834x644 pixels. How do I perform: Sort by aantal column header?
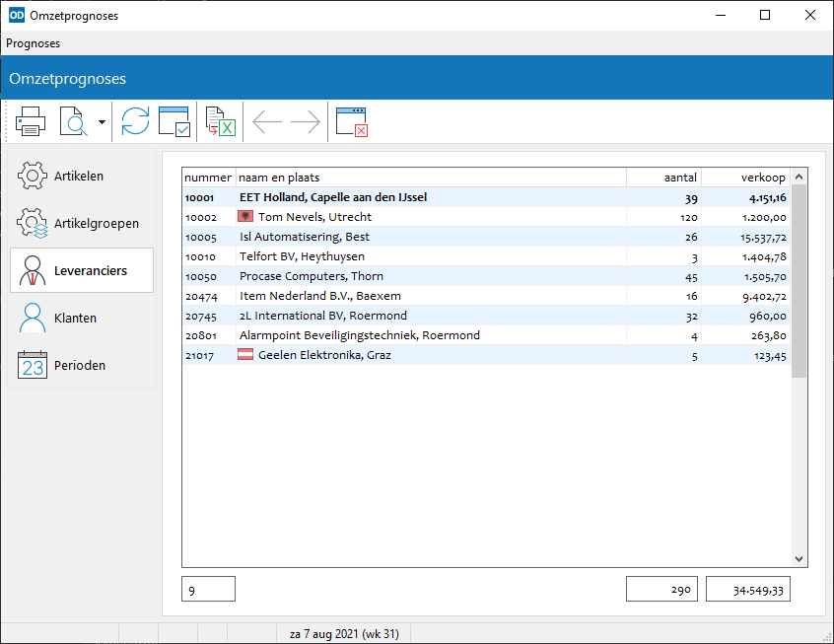point(663,178)
